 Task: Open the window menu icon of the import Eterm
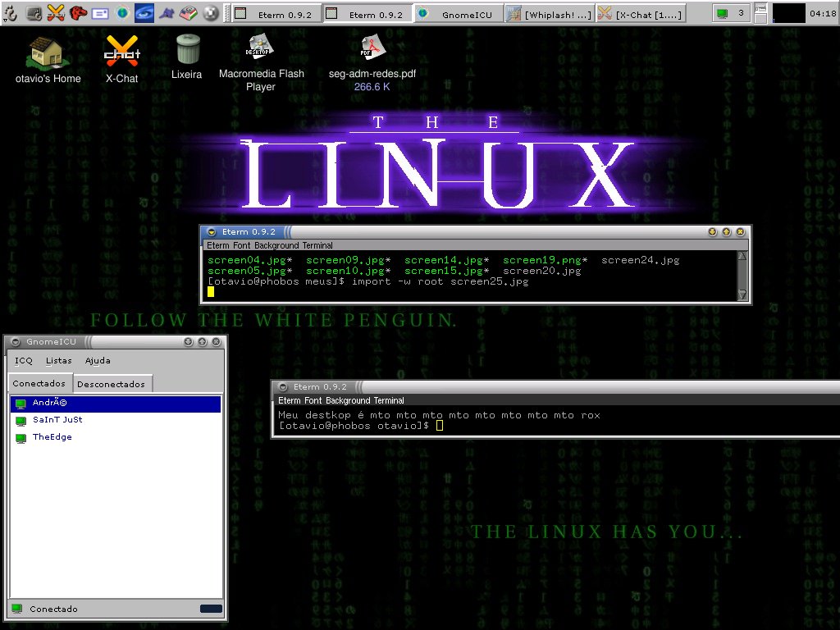pyautogui.click(x=212, y=232)
